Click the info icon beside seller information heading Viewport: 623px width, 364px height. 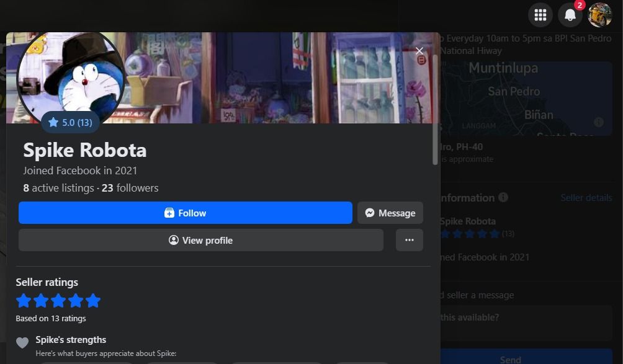(503, 198)
